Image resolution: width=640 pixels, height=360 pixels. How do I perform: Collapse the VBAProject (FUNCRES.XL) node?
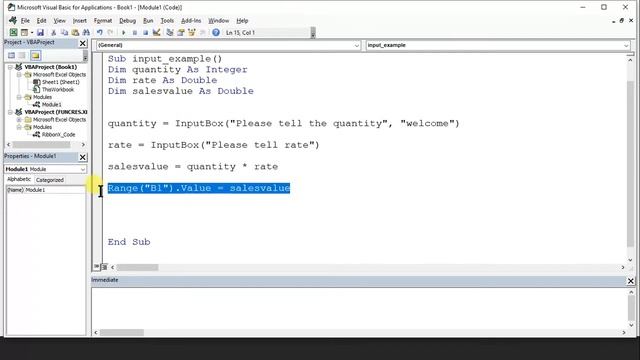click(10, 112)
